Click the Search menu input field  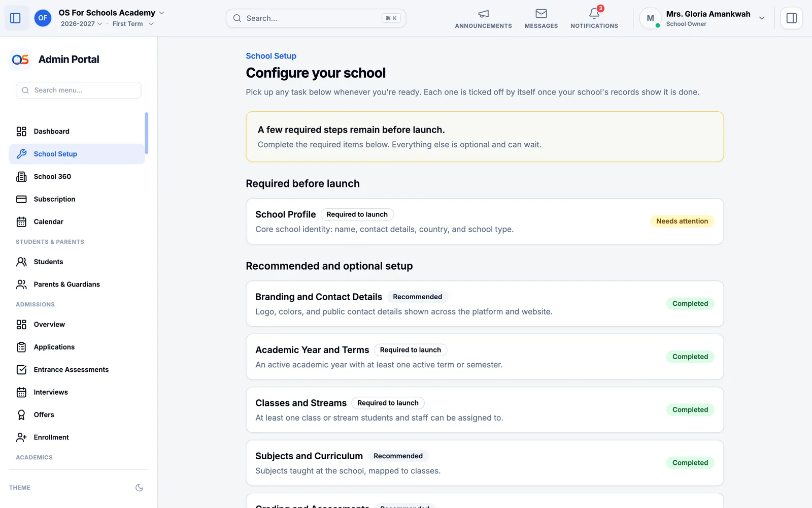[x=79, y=90]
